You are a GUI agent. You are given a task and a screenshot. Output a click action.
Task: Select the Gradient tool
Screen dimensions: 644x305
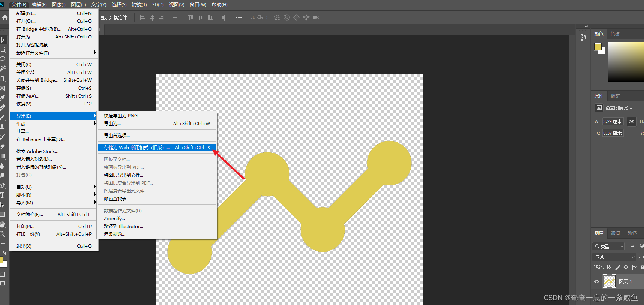(3, 156)
